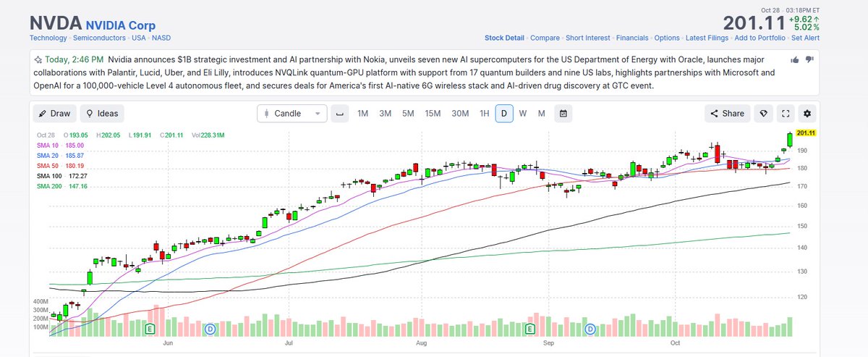
Task: Click the Oct label on date axis
Action: pos(676,343)
